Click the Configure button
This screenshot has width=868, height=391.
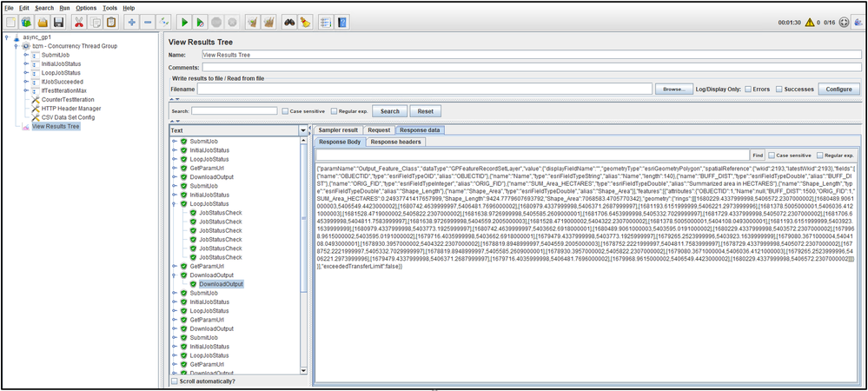click(839, 89)
